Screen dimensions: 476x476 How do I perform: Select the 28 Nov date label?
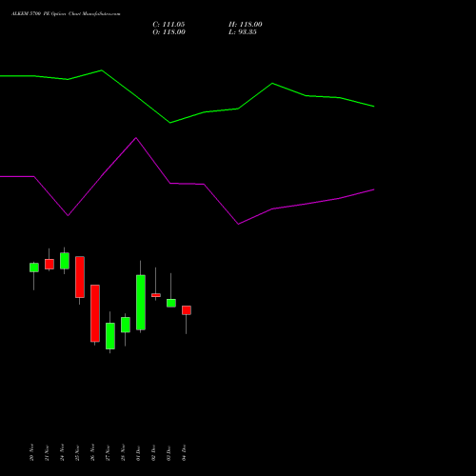pos(123,452)
